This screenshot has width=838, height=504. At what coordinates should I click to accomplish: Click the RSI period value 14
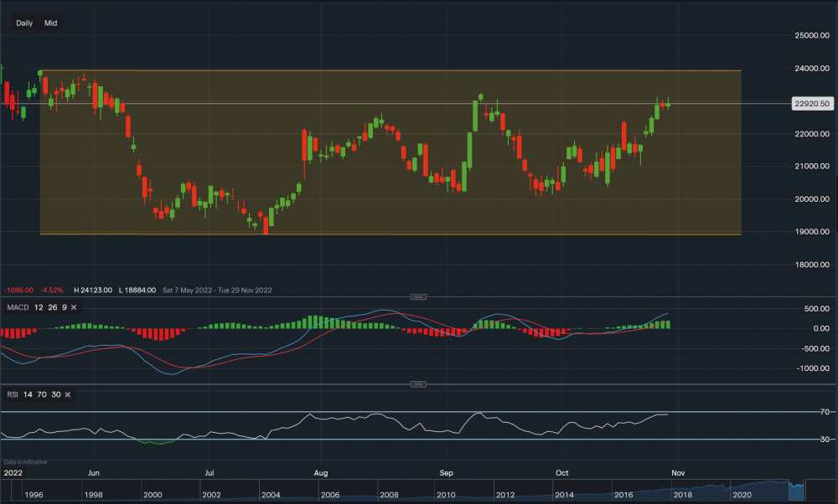[29, 394]
